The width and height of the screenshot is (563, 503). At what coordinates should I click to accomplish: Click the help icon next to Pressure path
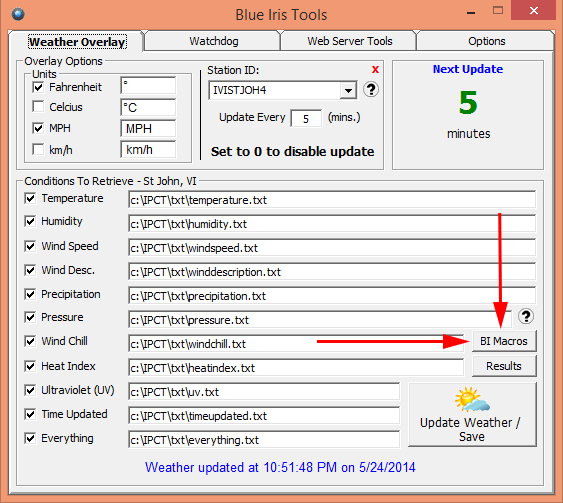point(526,316)
